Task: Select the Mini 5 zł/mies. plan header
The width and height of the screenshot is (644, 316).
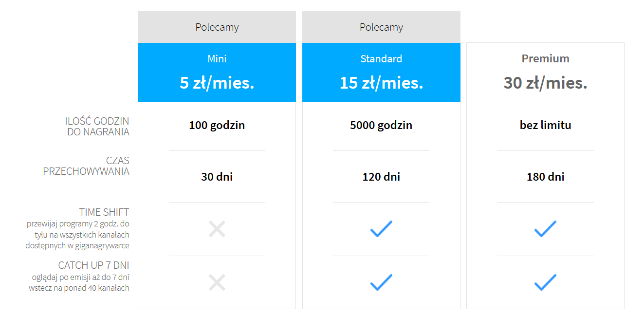Action: (x=217, y=73)
